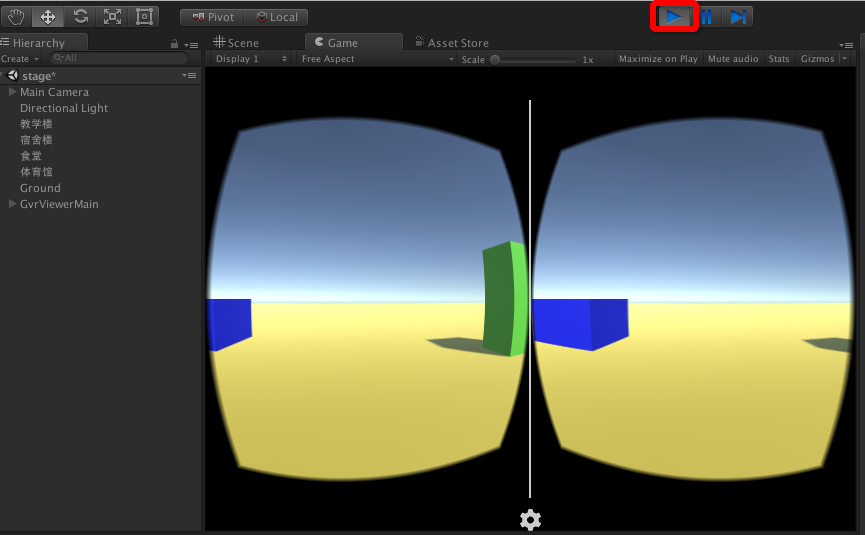Open the Gizmos dropdown arrow
The height and width of the screenshot is (535, 865).
click(844, 58)
